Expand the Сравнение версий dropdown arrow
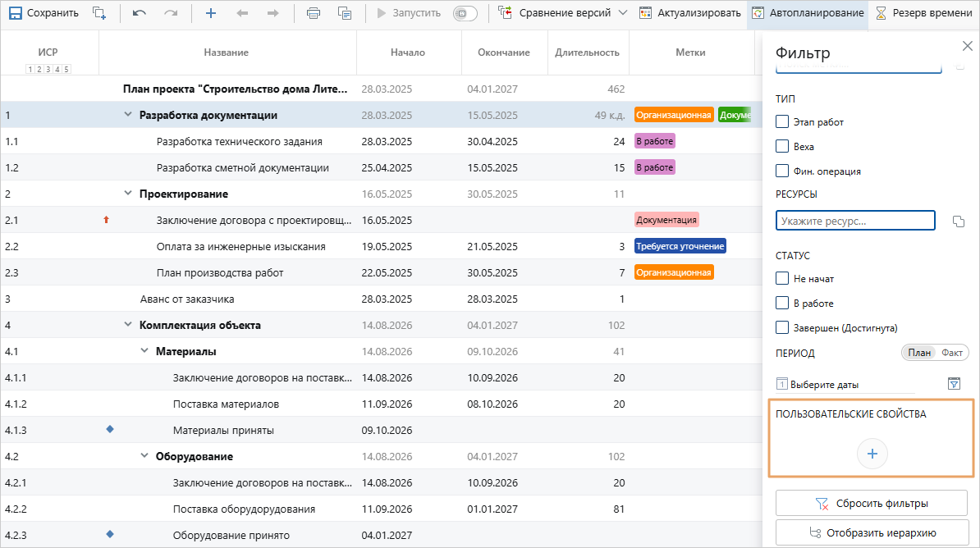Screen dimensions: 980x548 [622, 12]
